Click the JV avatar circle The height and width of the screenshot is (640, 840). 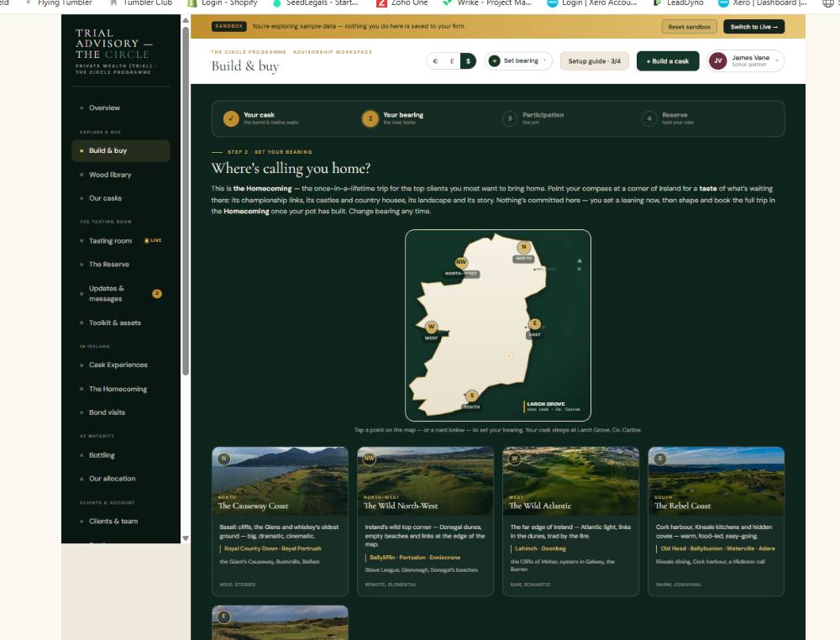point(718,61)
